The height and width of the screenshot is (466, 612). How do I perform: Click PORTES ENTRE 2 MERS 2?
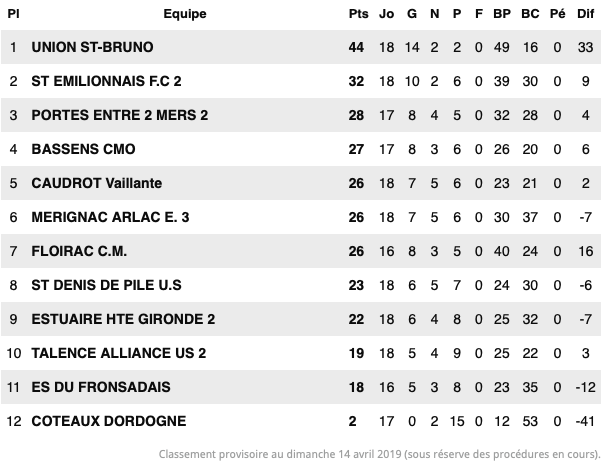[119, 115]
